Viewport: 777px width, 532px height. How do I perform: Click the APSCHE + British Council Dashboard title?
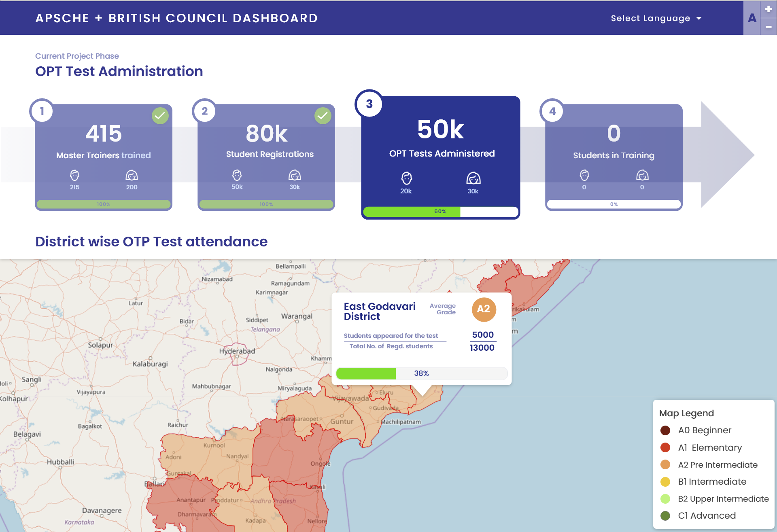(x=176, y=18)
